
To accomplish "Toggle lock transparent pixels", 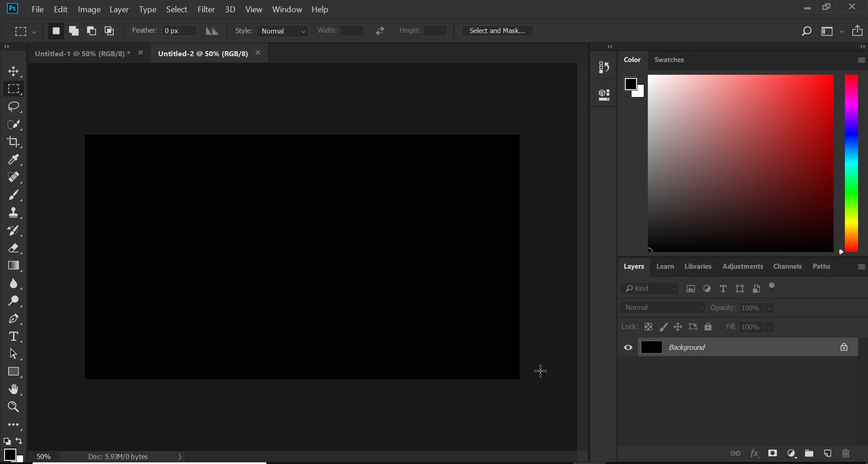I will pyautogui.click(x=649, y=327).
